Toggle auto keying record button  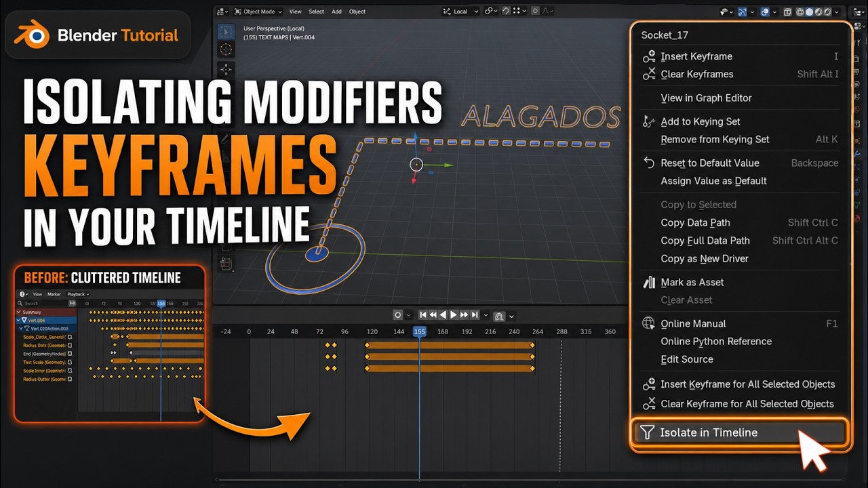coord(397,314)
